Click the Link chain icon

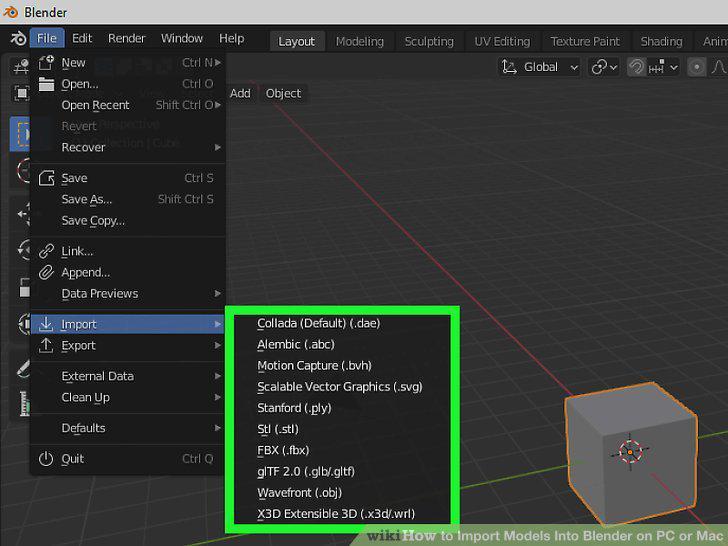46,251
